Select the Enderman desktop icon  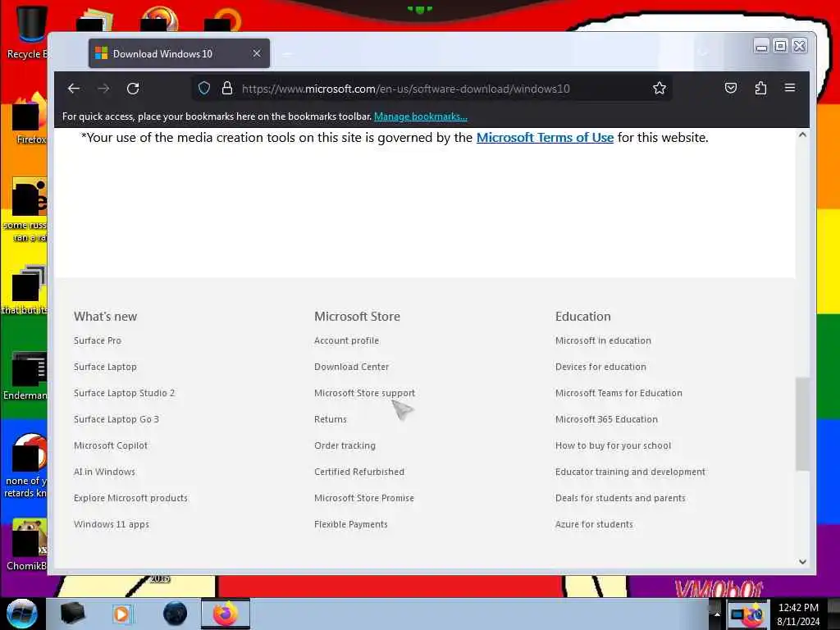25,376
